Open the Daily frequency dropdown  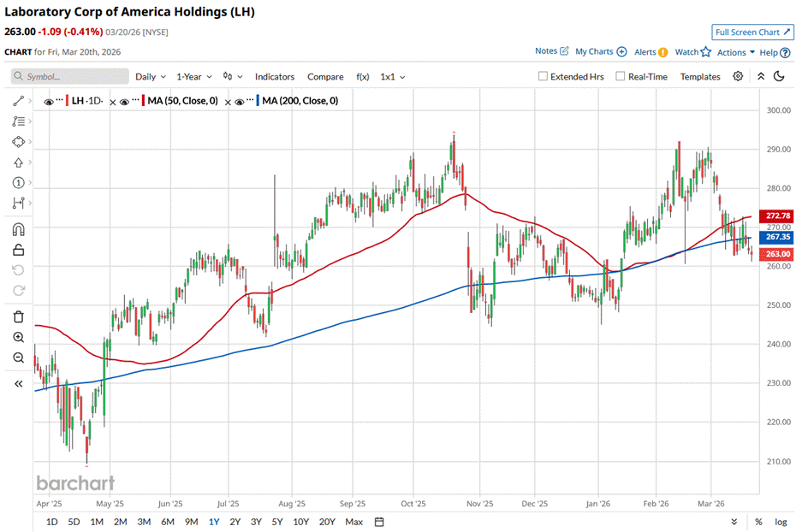click(150, 76)
